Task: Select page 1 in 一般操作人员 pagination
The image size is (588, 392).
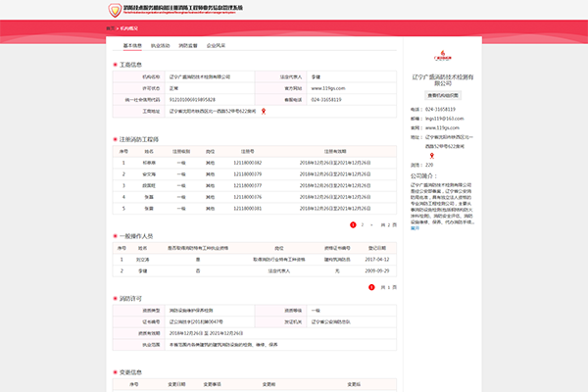Action: [x=371, y=287]
